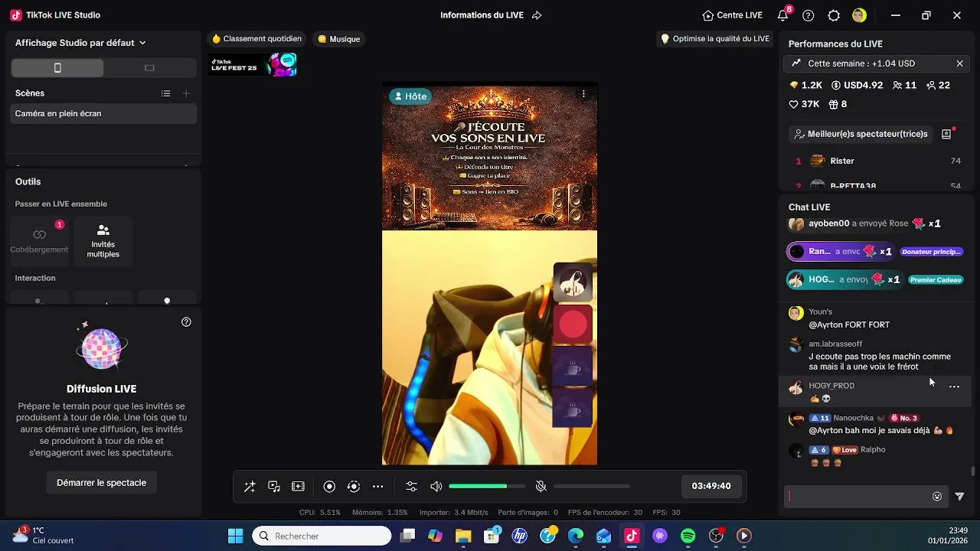Start recording with the record icon
The height and width of the screenshot is (551, 980).
point(329,487)
